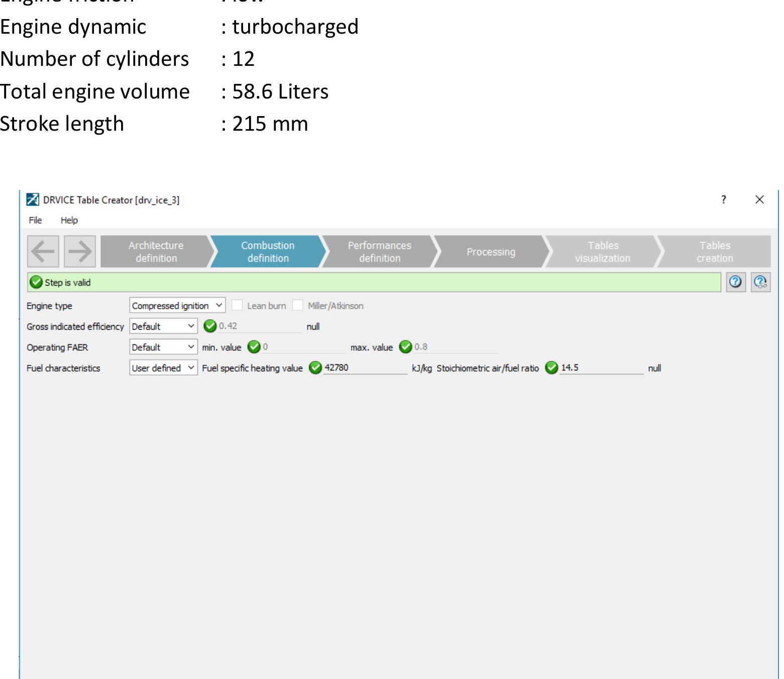Open help via the question mark icon
This screenshot has width=784, height=679.
(x=735, y=282)
